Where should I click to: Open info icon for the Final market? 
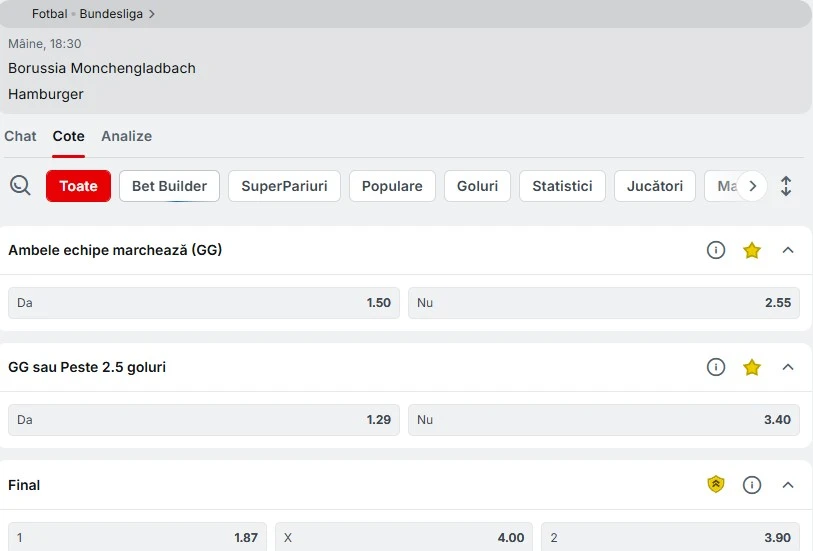click(x=751, y=485)
